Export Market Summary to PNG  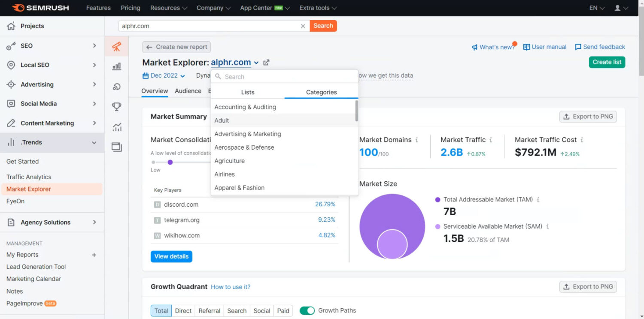click(588, 117)
